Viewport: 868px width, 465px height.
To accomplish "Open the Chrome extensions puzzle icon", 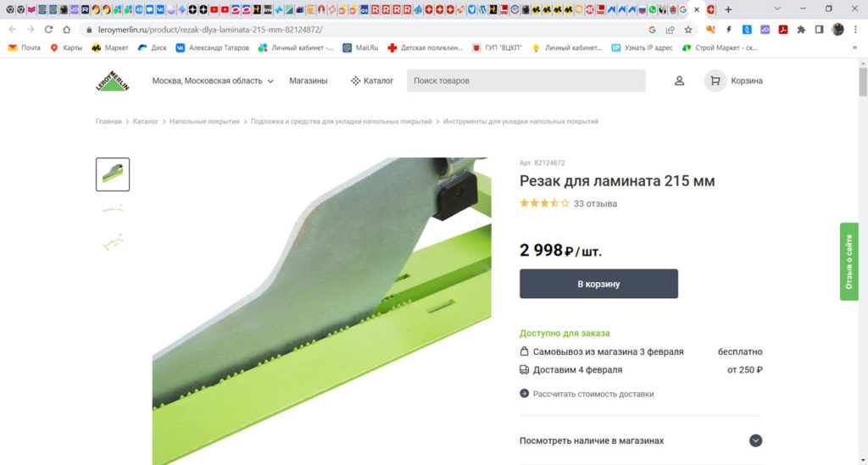I will (x=801, y=30).
